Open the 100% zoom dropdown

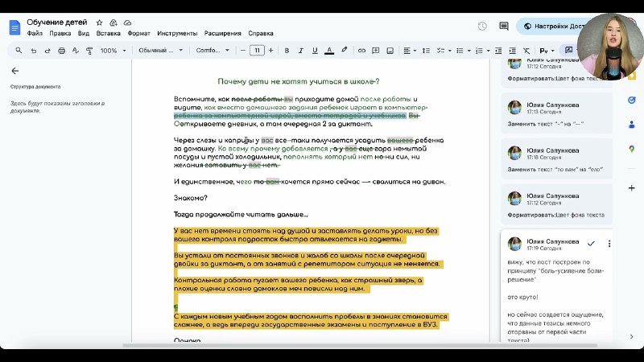(x=113, y=51)
